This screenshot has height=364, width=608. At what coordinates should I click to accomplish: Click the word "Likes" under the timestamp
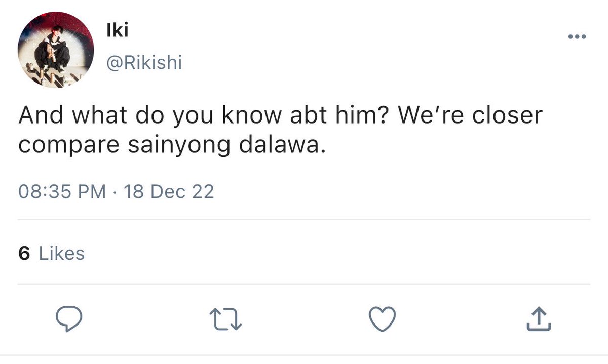pyautogui.click(x=62, y=253)
